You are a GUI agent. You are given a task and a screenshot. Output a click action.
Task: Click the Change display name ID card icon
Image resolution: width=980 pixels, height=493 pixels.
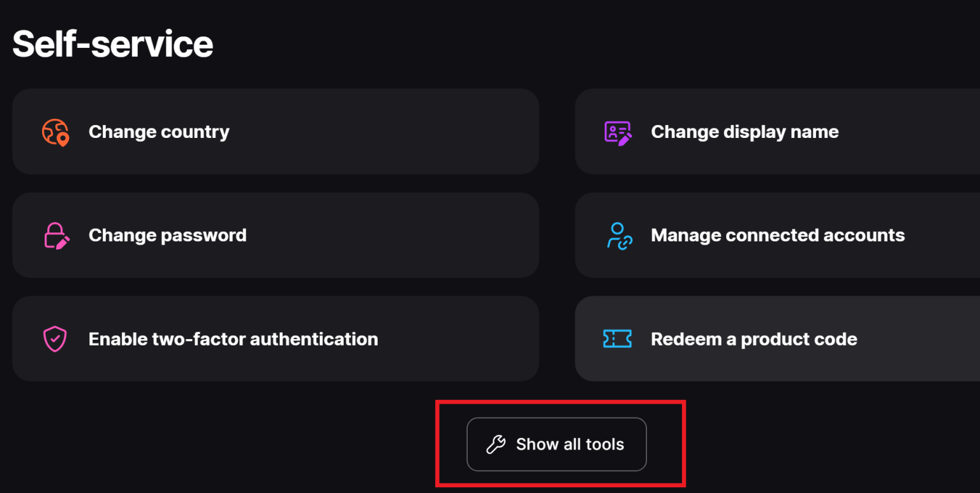point(617,132)
